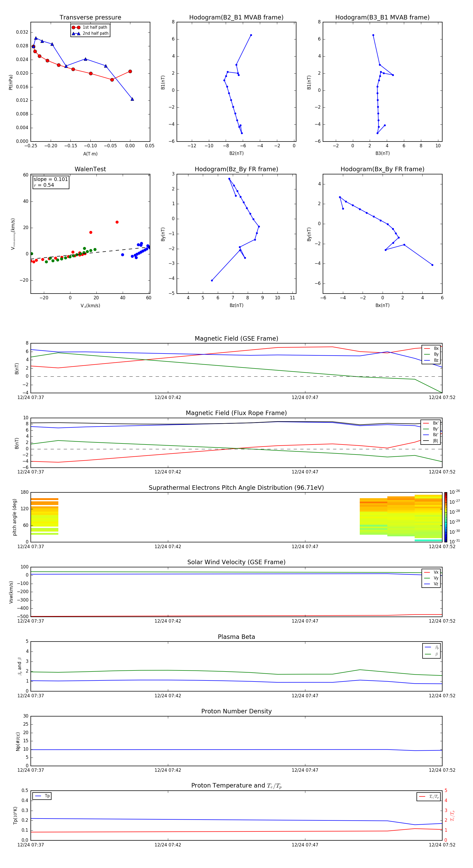The width and height of the screenshot is (473, 868).
Task: Select the '2nd half path' legend entry
Action: point(90,33)
